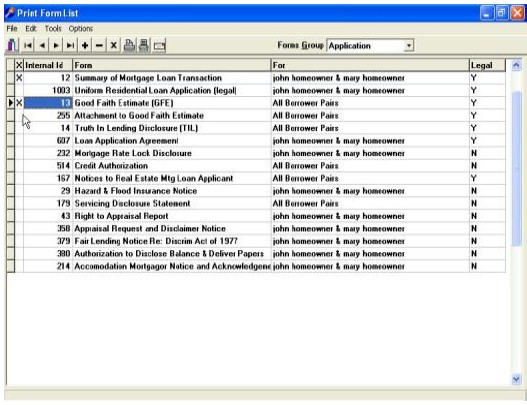Image resolution: width=527 pixels, height=405 pixels.
Task: Click the first printer icon
Action: 129,45
